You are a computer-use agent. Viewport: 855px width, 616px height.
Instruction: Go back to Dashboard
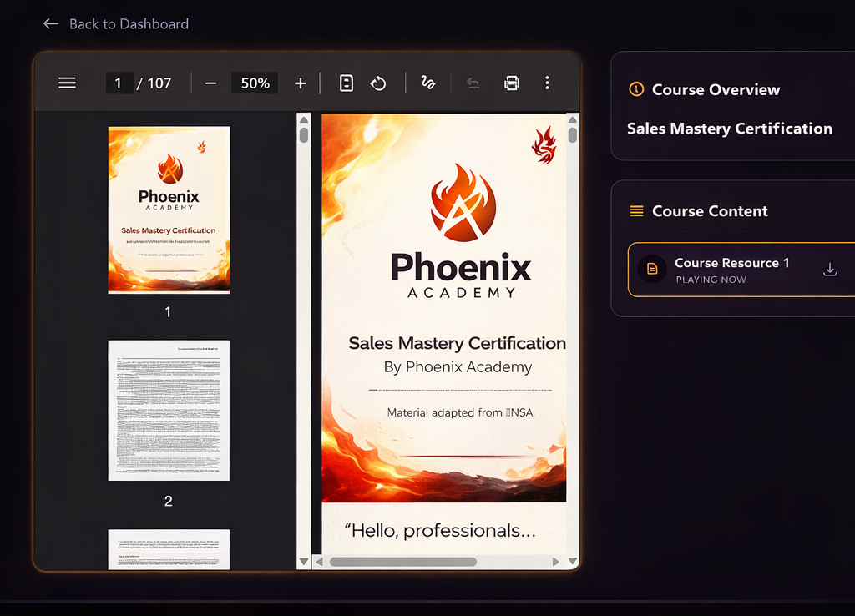point(116,23)
